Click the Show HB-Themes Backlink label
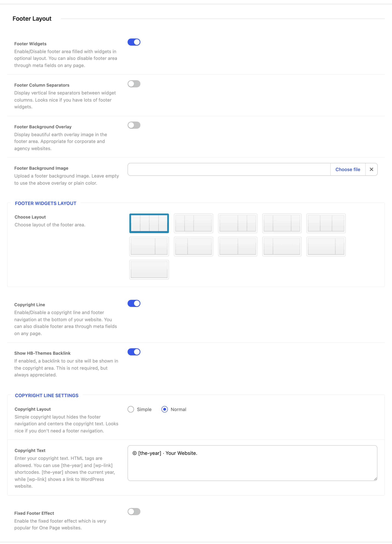392x544 pixels. 42,353
